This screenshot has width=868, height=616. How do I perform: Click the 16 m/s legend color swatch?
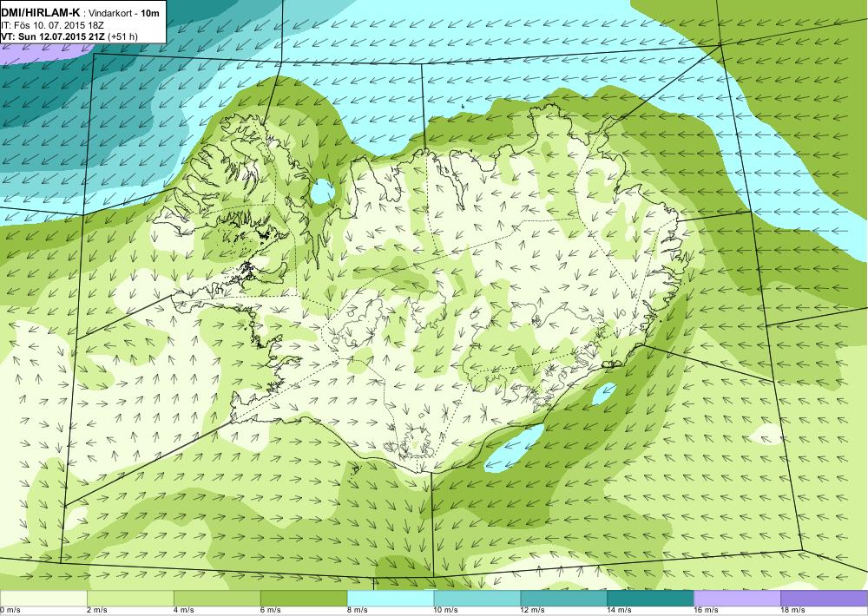[x=737, y=598]
